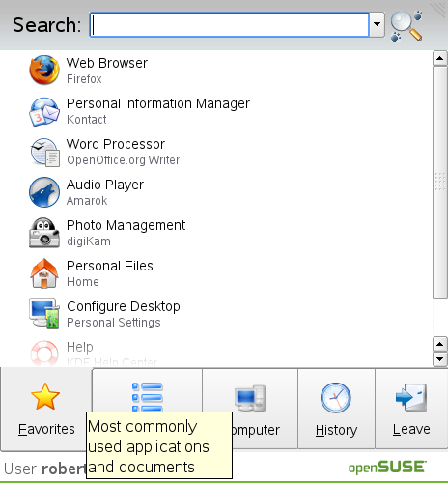Open Home Personal Files icon
Viewport: 448px width, 483px height.
coord(44,273)
